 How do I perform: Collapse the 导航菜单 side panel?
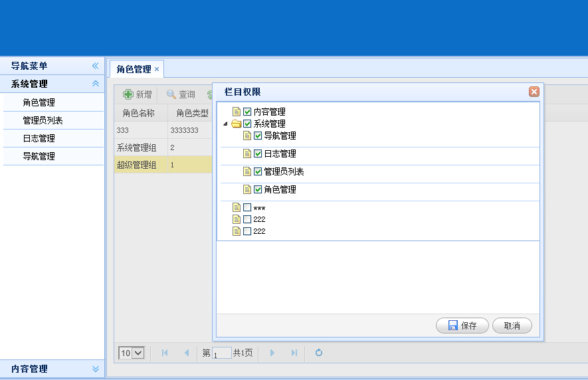tap(96, 66)
